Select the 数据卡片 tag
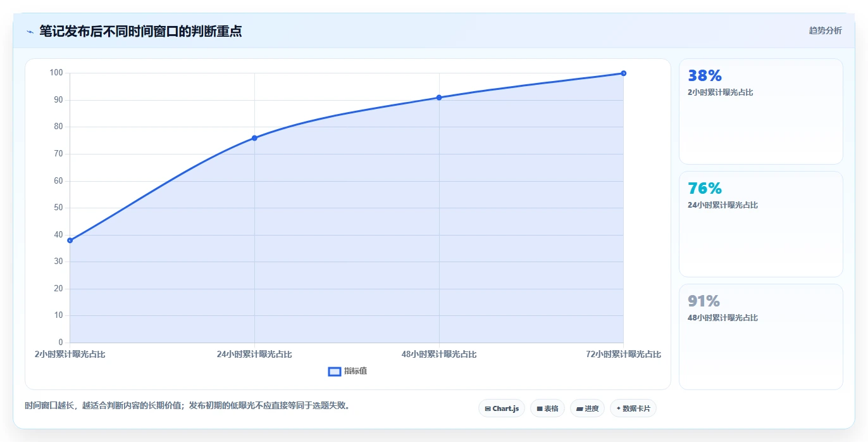The height and width of the screenshot is (442, 868). coord(633,408)
